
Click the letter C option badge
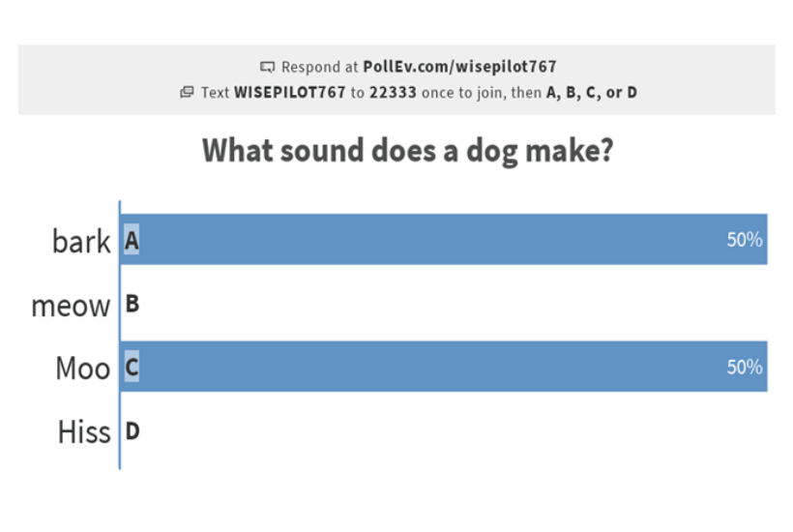(x=132, y=367)
